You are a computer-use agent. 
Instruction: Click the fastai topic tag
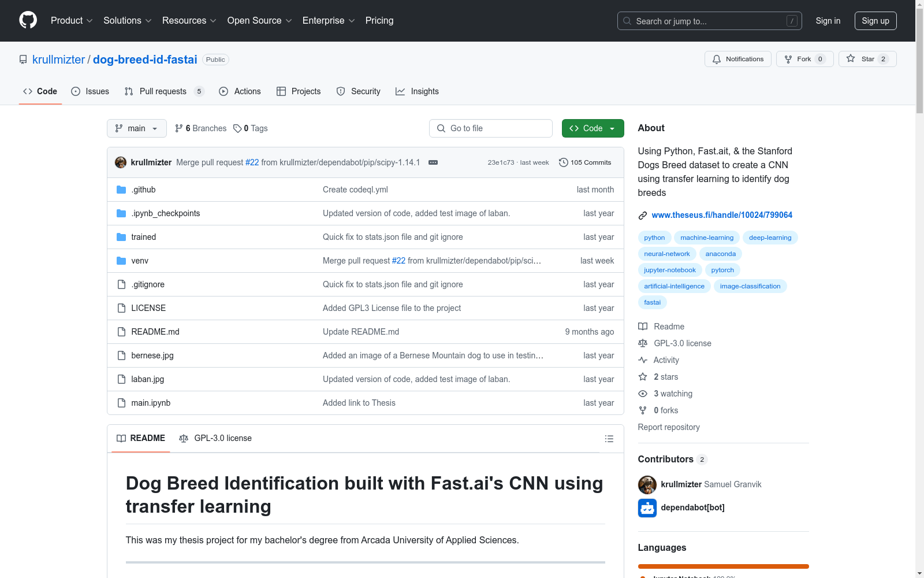(x=653, y=302)
